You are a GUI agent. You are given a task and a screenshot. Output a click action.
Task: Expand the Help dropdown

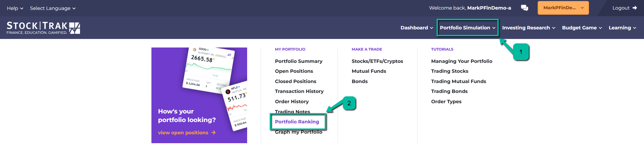pyautogui.click(x=15, y=8)
